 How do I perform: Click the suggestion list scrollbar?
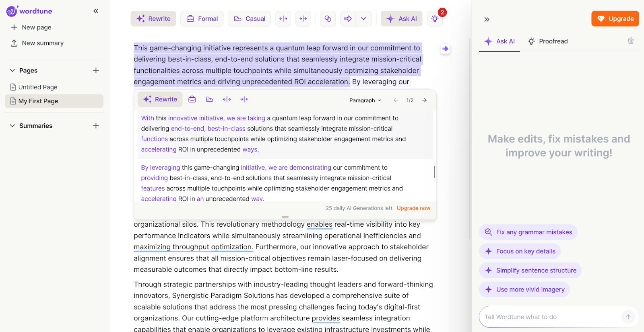click(x=435, y=172)
